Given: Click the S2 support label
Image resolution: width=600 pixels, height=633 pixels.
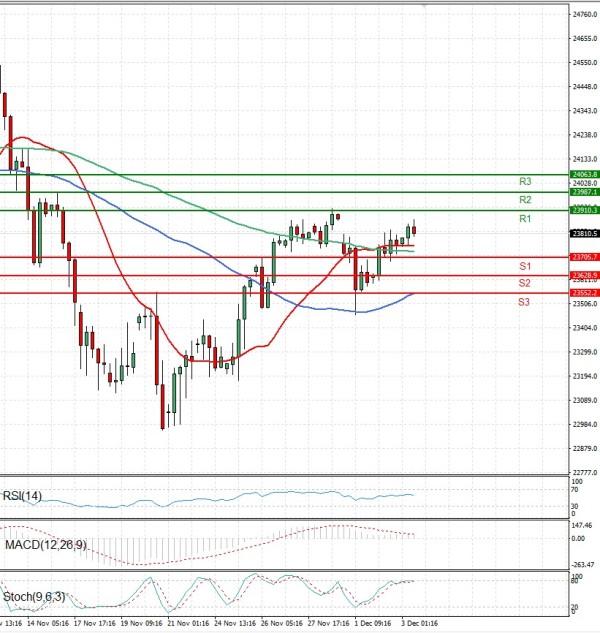Looking at the screenshot, I should (524, 284).
